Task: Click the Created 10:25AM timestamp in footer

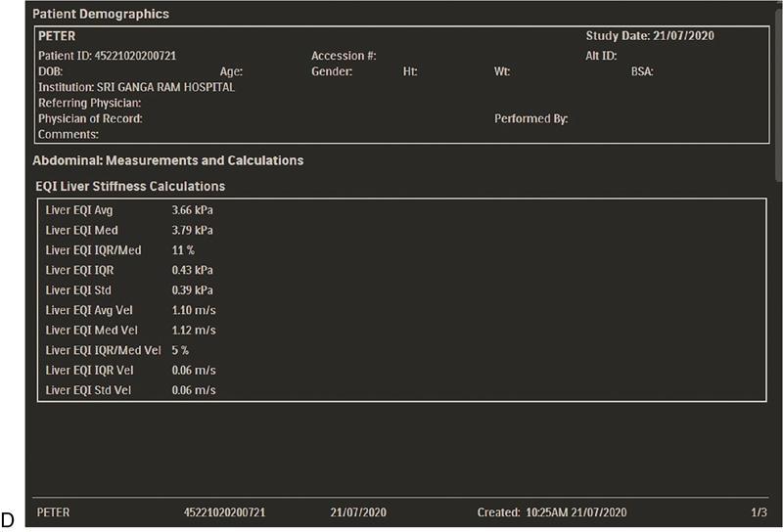Action: point(552,512)
